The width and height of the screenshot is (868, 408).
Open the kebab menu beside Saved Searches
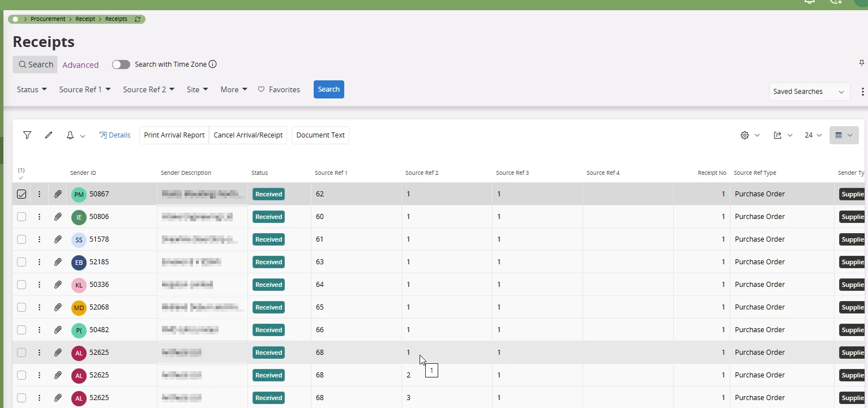862,92
